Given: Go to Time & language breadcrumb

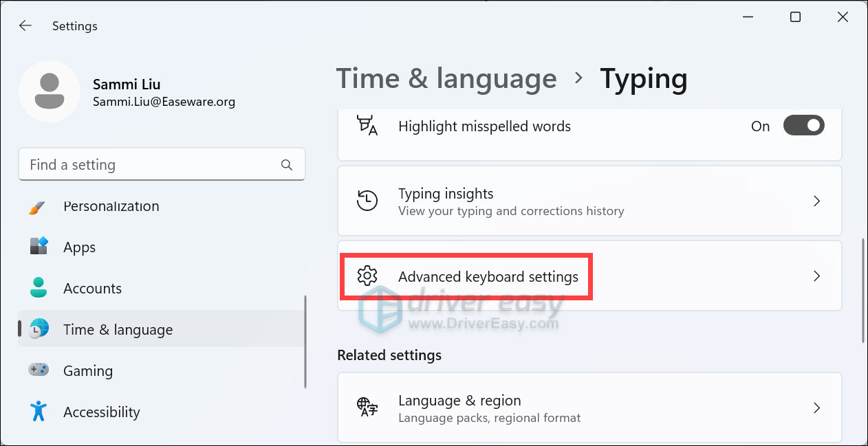Looking at the screenshot, I should [446, 79].
